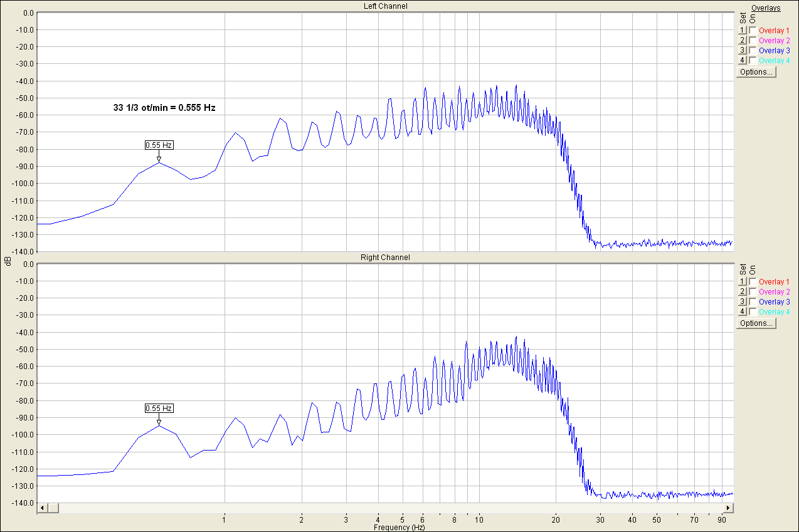Screen dimensions: 799x532
Task: Enable Overlay 1 checkbox in Right Channel
Action: (x=753, y=281)
